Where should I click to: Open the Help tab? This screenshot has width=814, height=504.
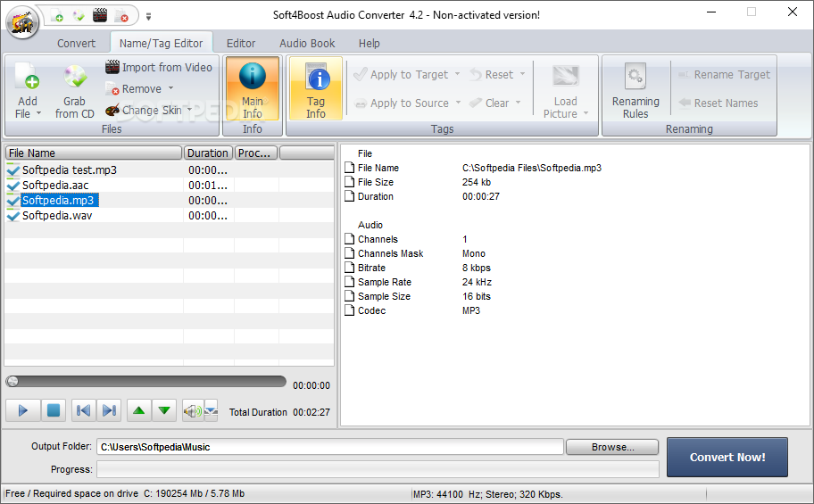(370, 44)
